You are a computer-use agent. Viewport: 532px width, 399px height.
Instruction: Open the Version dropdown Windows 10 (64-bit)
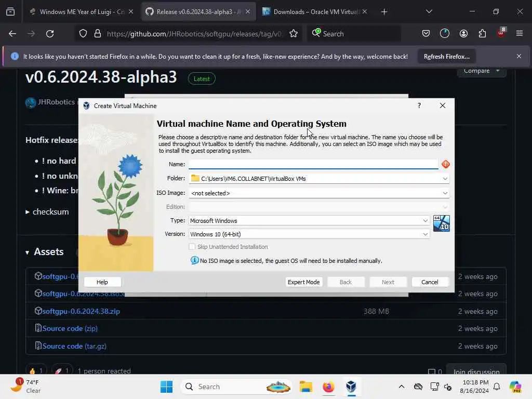pos(309,234)
